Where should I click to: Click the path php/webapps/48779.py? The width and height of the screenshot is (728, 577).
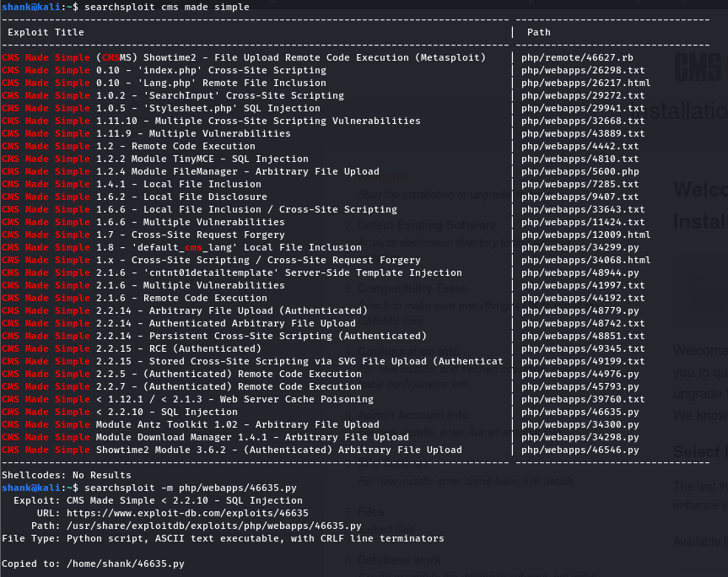tap(580, 310)
